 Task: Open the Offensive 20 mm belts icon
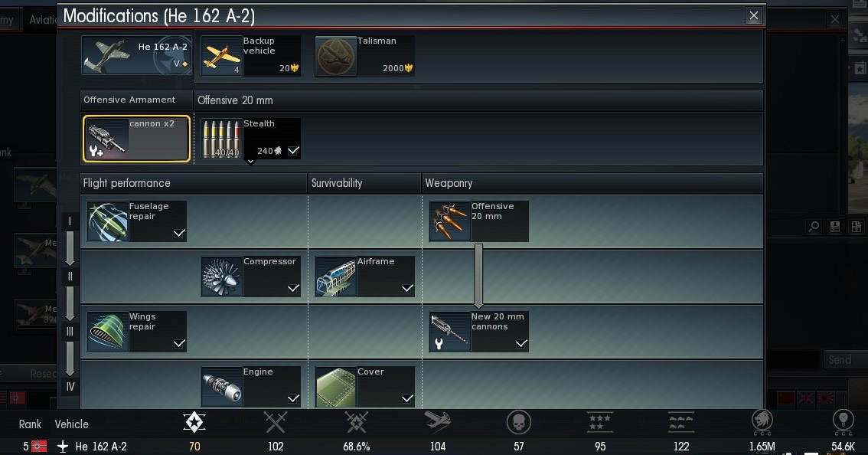(449, 221)
